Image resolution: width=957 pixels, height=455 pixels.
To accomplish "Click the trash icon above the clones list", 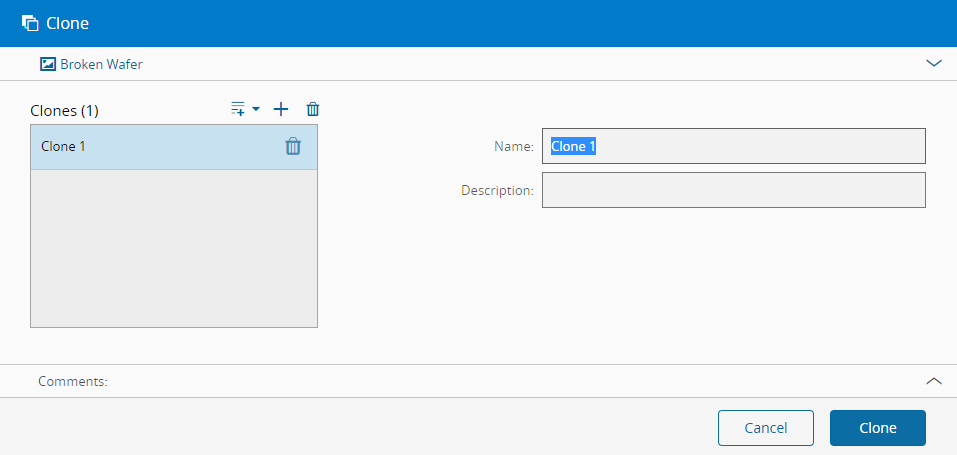I will 313,109.
